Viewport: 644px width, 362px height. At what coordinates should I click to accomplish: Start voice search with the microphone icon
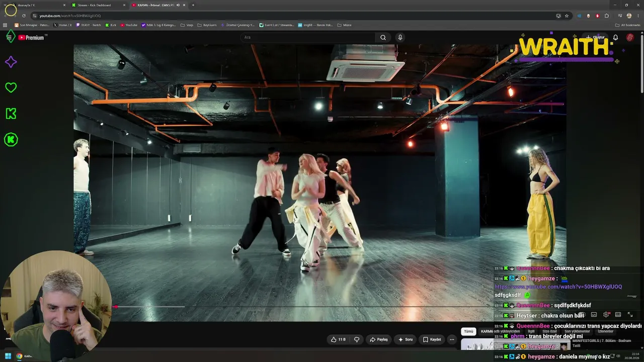[400, 37]
